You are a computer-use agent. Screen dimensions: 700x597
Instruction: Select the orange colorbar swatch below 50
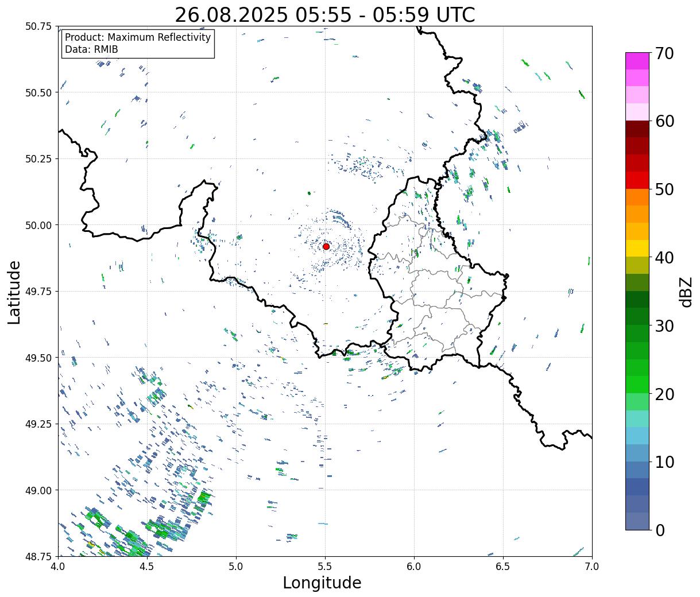click(637, 197)
